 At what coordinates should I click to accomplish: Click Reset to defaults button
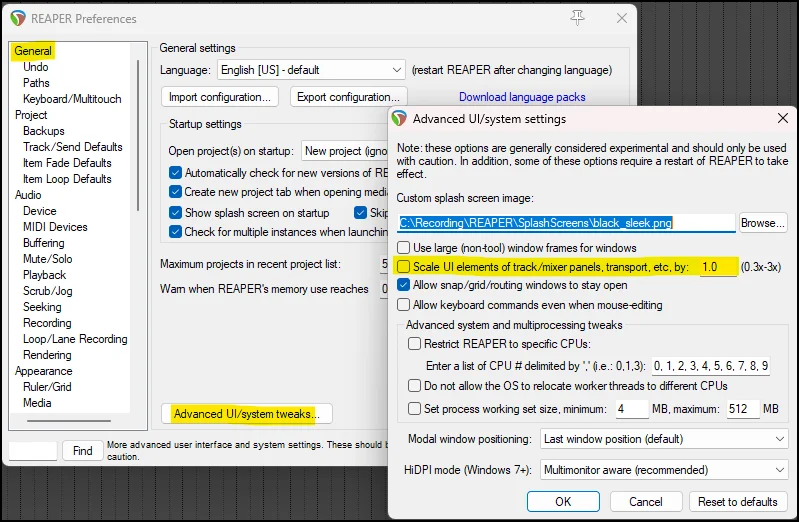(x=738, y=502)
